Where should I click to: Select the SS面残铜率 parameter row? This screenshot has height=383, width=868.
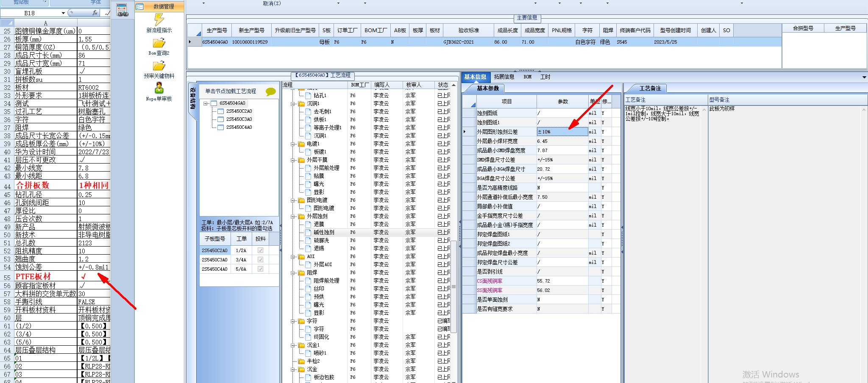[x=541, y=290]
